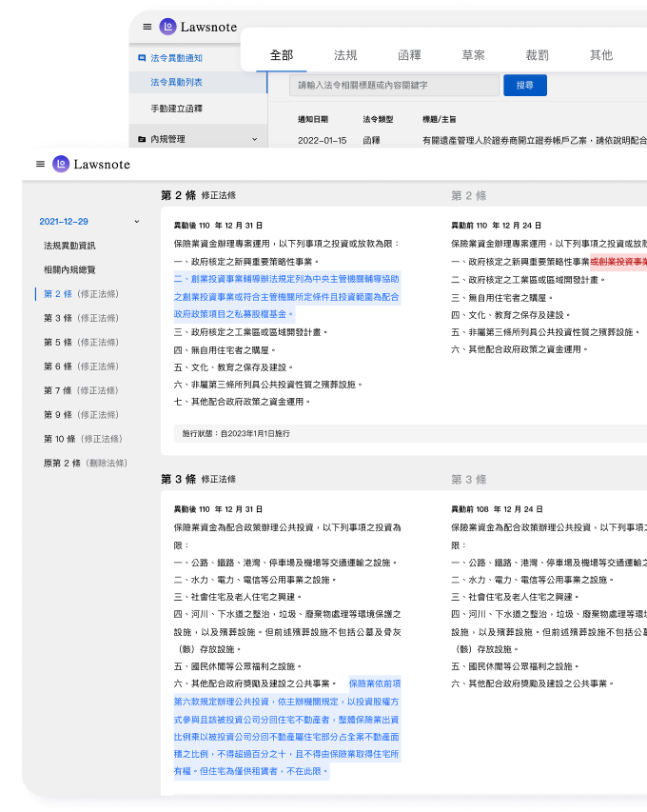This screenshot has width=647, height=812.
Task: Collapse the 2021-12-29 date group
Action: (x=137, y=221)
